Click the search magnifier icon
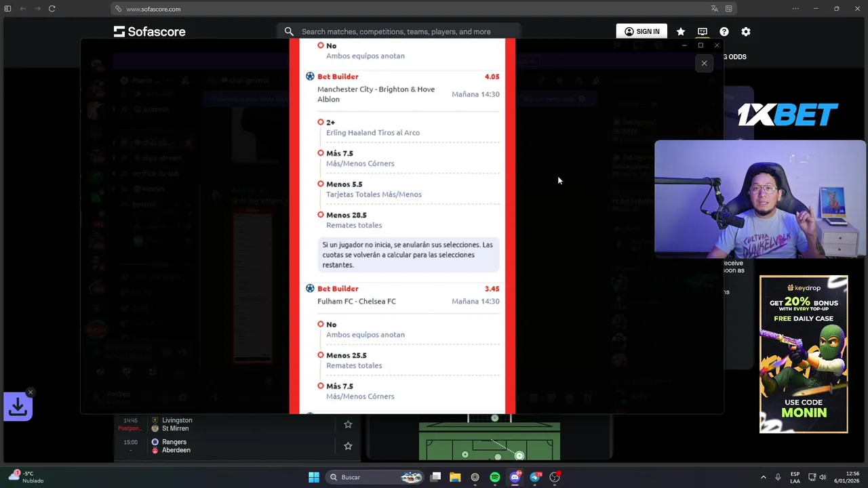Image resolution: width=868 pixels, height=488 pixels. pos(289,32)
